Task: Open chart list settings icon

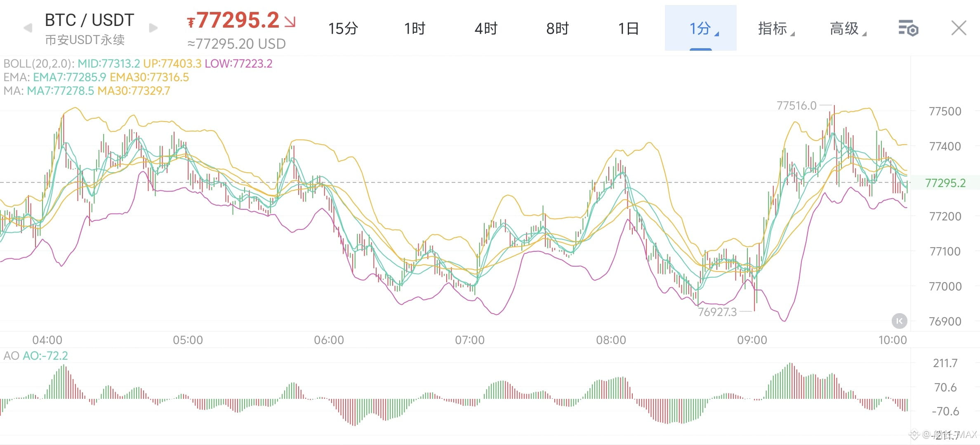Action: tap(908, 28)
